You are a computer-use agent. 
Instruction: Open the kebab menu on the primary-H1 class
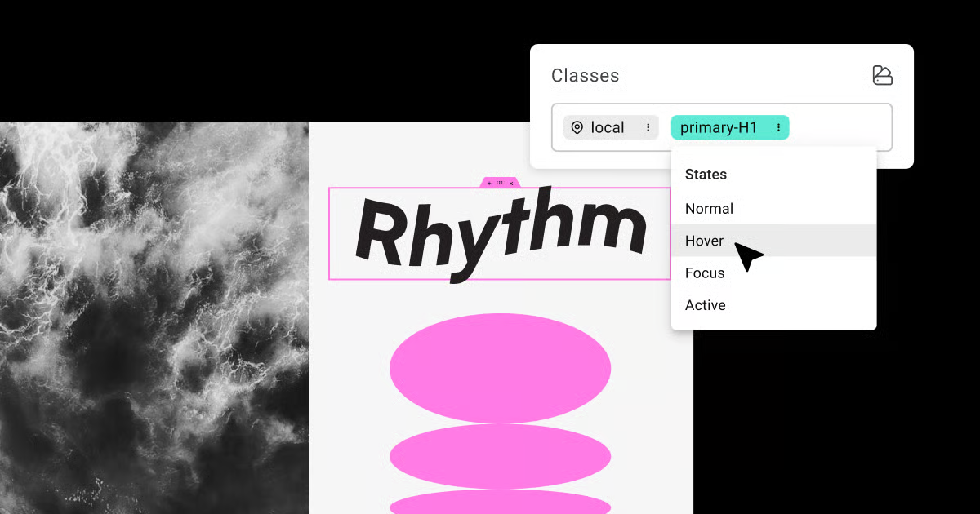point(780,127)
